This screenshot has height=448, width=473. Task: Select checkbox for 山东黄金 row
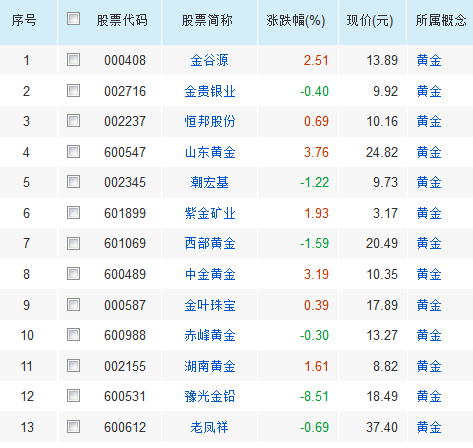tap(73, 151)
